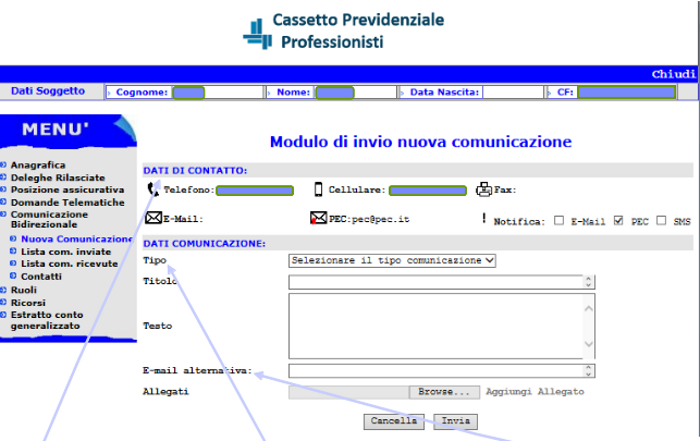Enable the SMS notification checkbox
Viewport: 700px width, 441px height.
[661, 220]
